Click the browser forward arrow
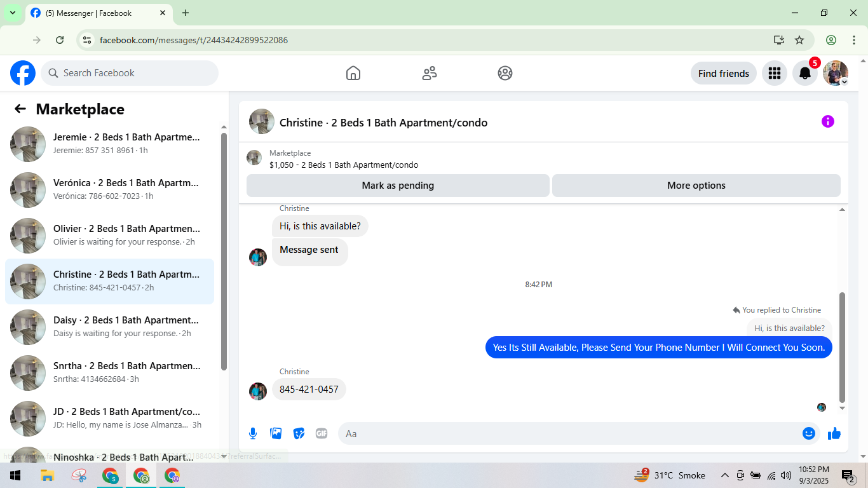 pyautogui.click(x=37, y=40)
